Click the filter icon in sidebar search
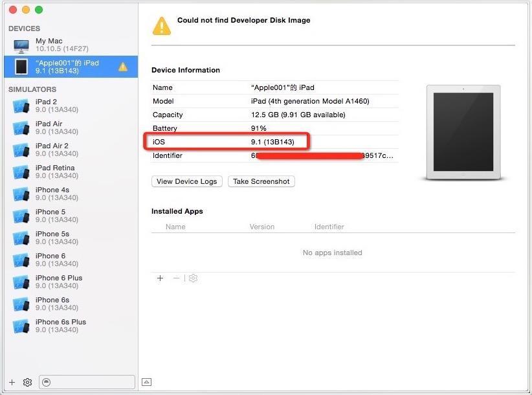The height and width of the screenshot is (395, 532). [x=47, y=383]
